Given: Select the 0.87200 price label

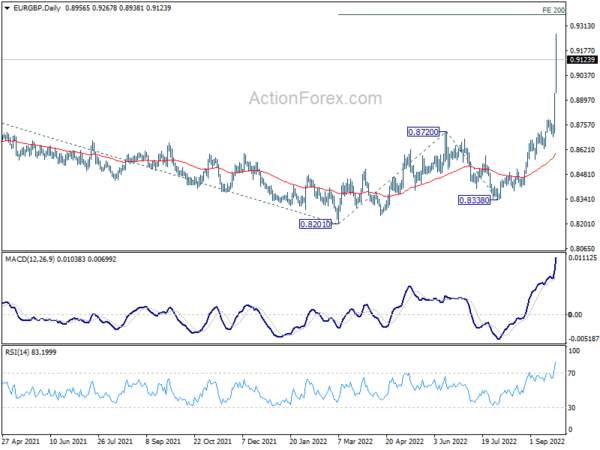Looking at the screenshot, I should point(423,132).
